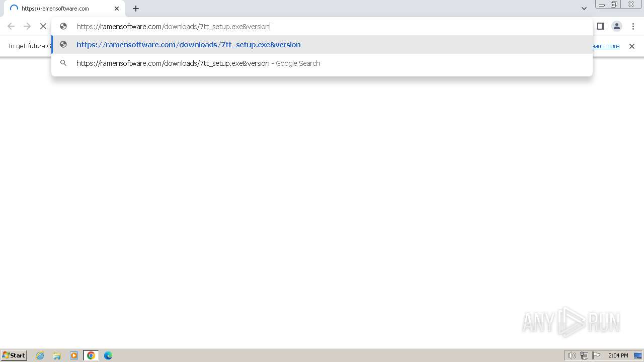Switch to Chrome taskbar button
Viewport: 644px width, 362px height.
[x=91, y=355]
